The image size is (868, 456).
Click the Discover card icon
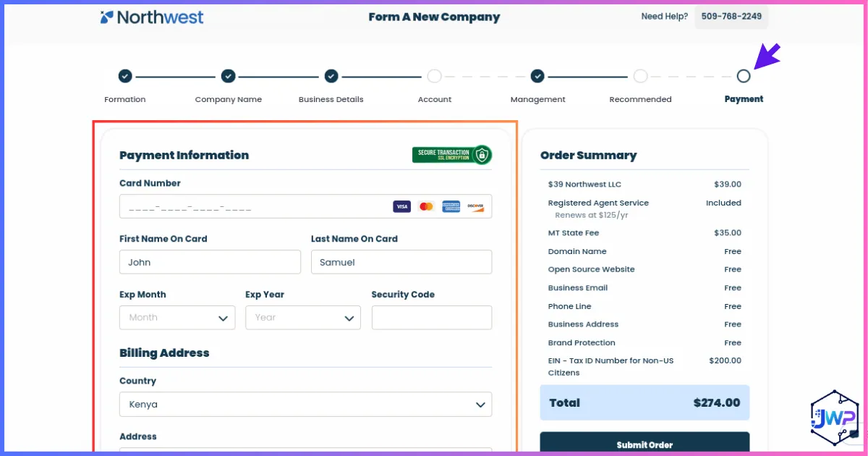[475, 207]
